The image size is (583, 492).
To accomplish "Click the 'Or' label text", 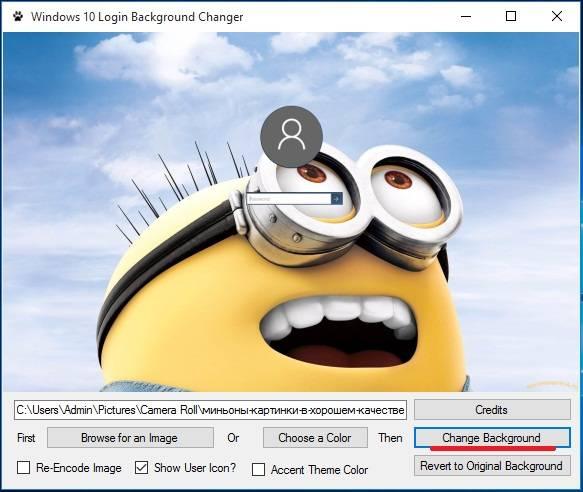I will (233, 438).
